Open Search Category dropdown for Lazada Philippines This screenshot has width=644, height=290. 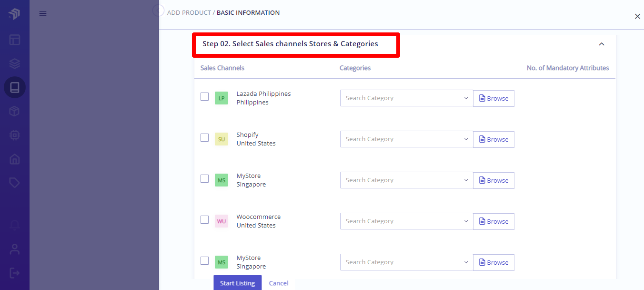tap(406, 98)
